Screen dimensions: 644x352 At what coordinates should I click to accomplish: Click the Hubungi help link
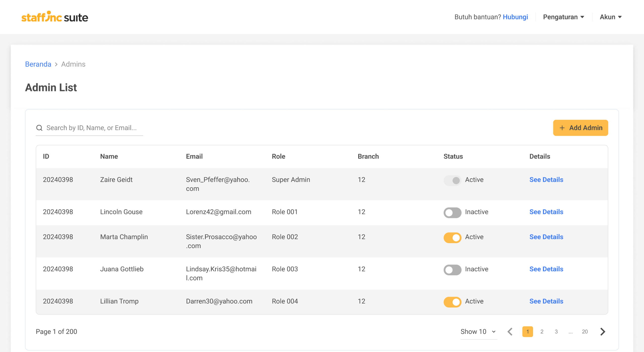coord(515,17)
